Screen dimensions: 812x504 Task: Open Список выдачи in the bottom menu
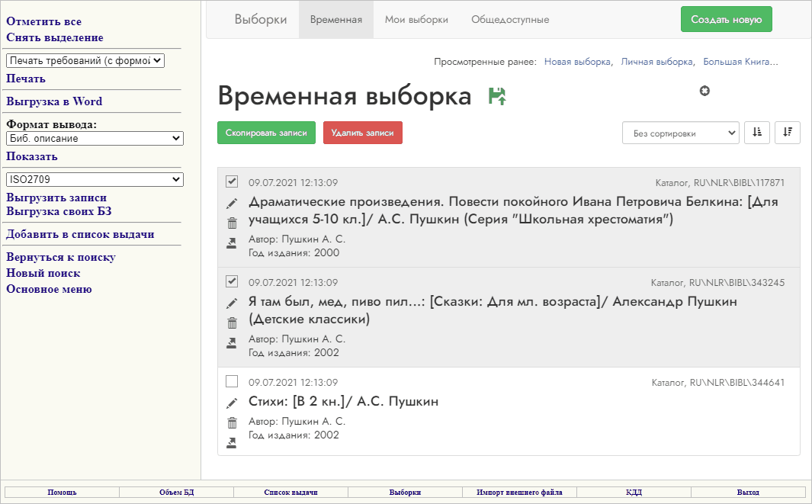coord(290,492)
